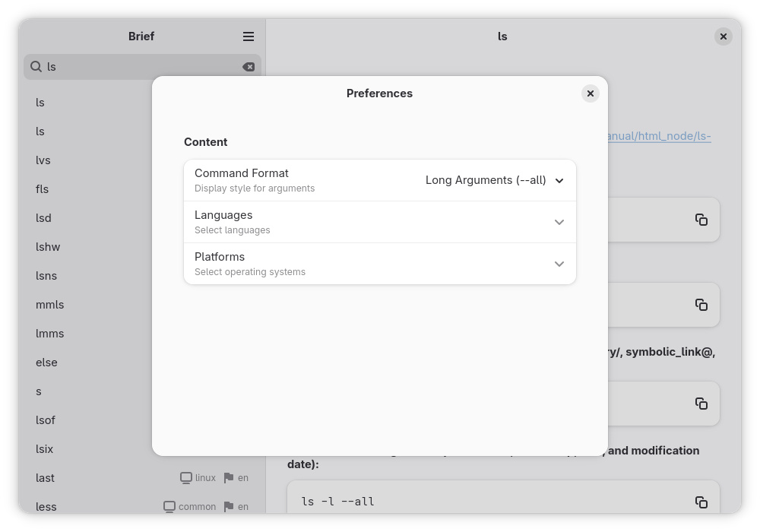Click the search magnifier icon
This screenshot has height=532, width=760.
pyautogui.click(x=36, y=66)
